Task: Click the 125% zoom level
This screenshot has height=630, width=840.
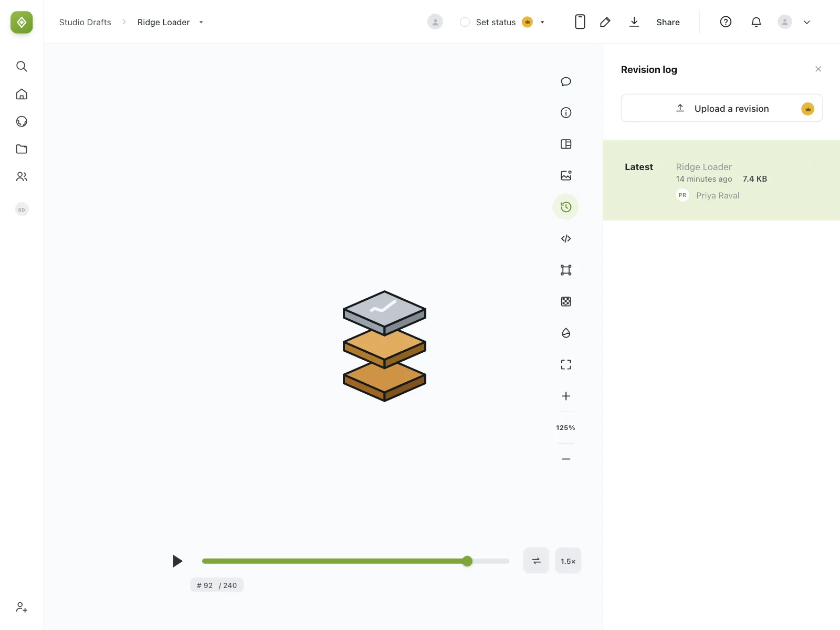Action: pyautogui.click(x=565, y=427)
